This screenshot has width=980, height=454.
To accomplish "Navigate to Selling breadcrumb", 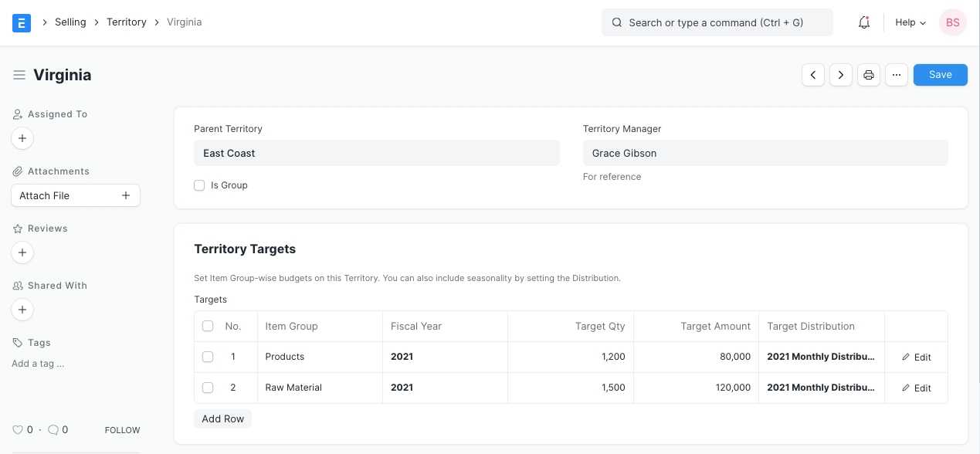I will pyautogui.click(x=70, y=22).
